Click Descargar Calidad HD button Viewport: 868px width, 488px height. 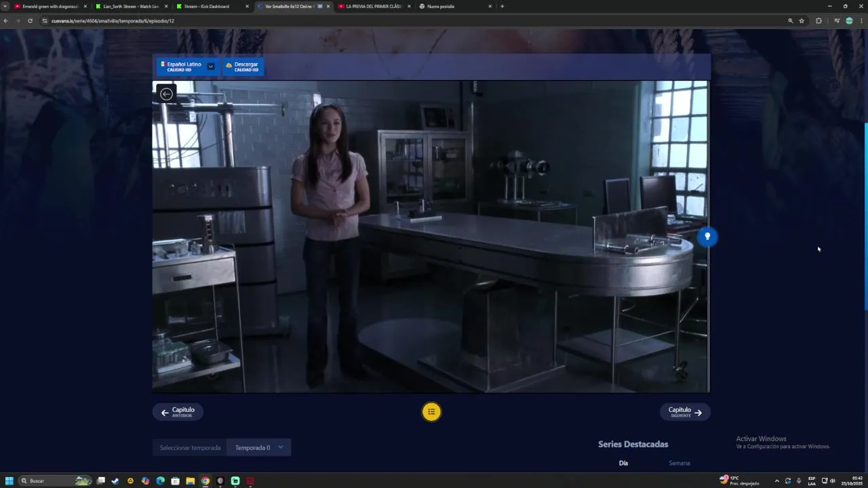[x=243, y=66]
